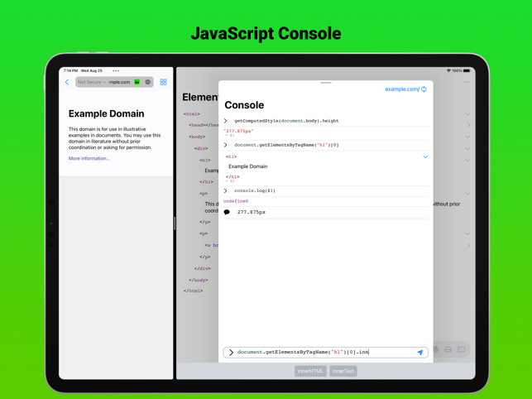This screenshot has width=532, height=399.
Task: Grab the Console sheet drag handle
Action: (x=325, y=83)
